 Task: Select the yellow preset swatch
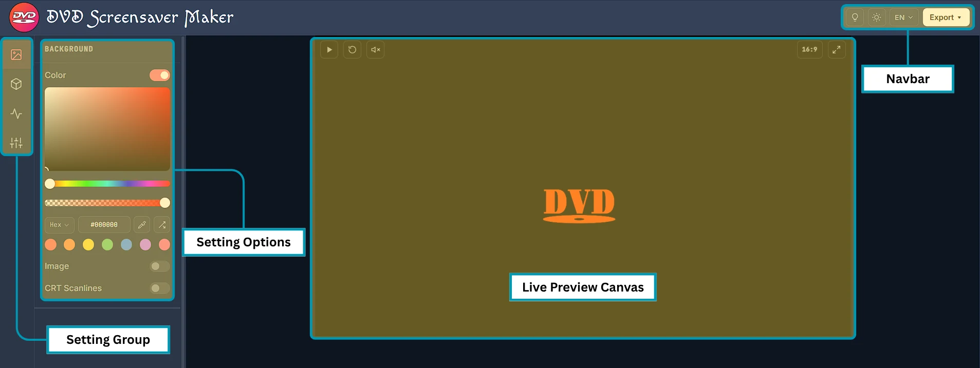point(88,245)
